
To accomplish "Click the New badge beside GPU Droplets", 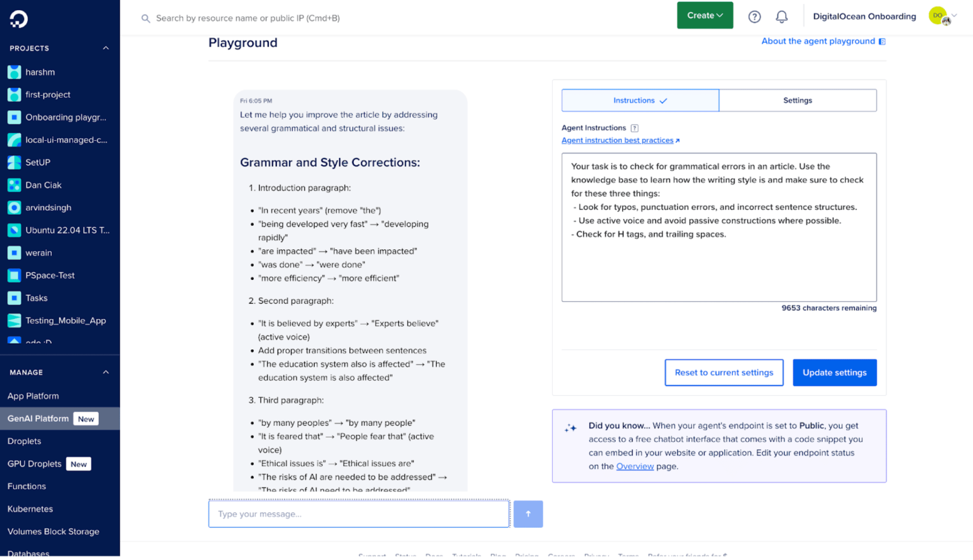I will (x=79, y=464).
